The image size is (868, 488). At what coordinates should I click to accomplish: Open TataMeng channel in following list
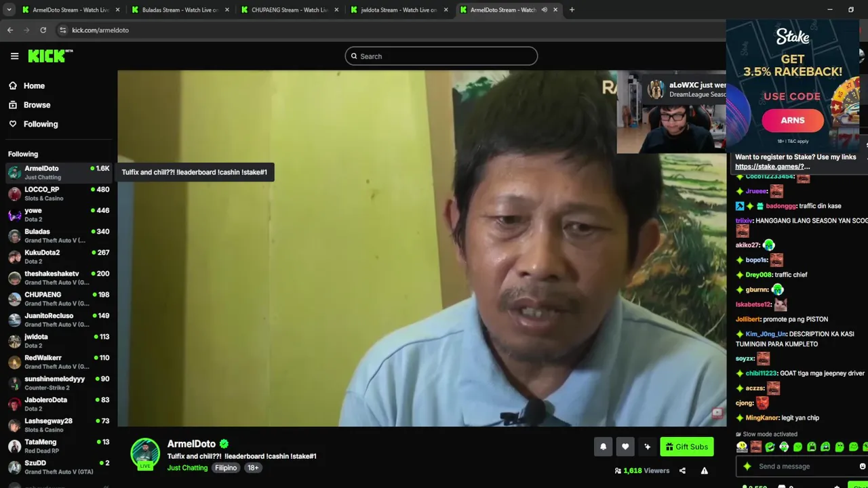[x=58, y=446]
